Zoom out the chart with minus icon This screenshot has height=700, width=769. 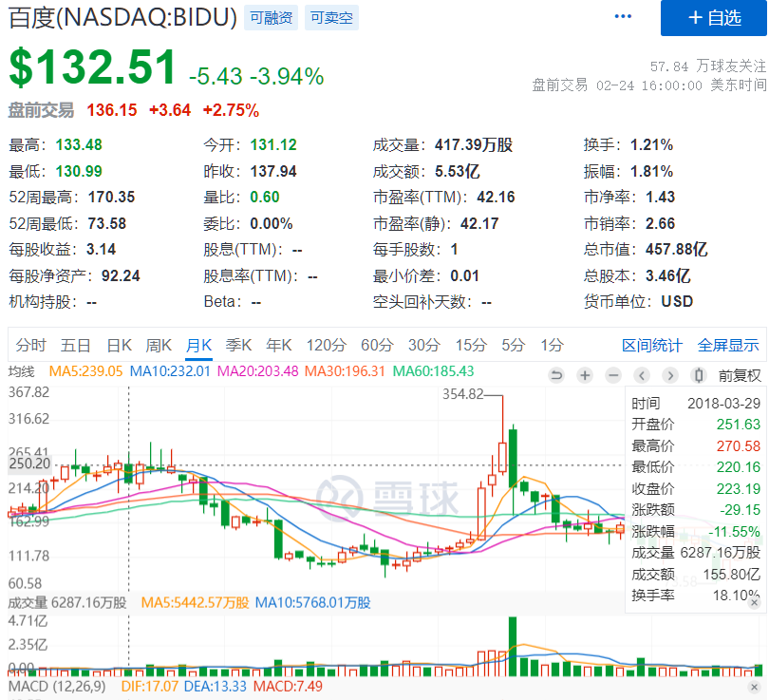(x=613, y=375)
